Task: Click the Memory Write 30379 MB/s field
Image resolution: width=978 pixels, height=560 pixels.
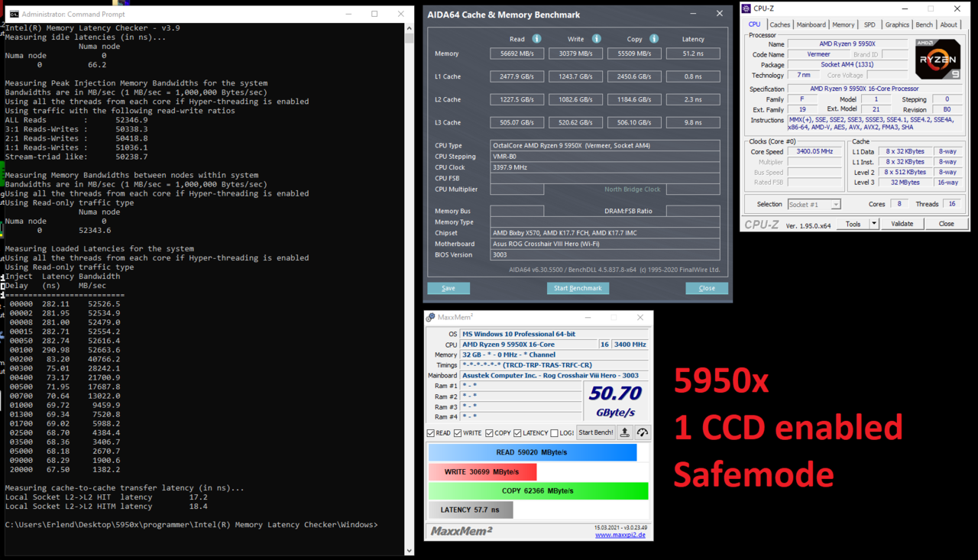Action: pyautogui.click(x=575, y=53)
